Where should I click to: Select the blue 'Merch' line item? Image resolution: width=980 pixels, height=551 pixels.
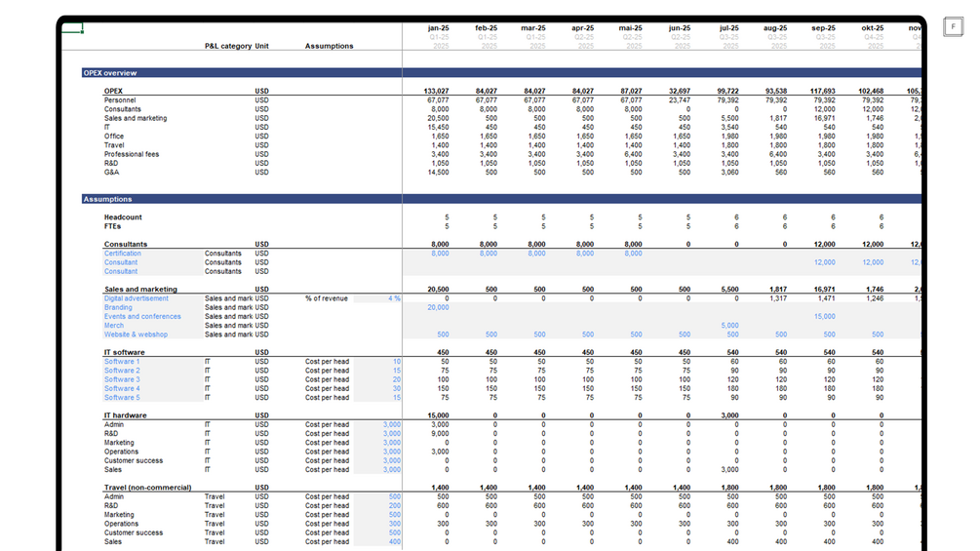tap(114, 326)
